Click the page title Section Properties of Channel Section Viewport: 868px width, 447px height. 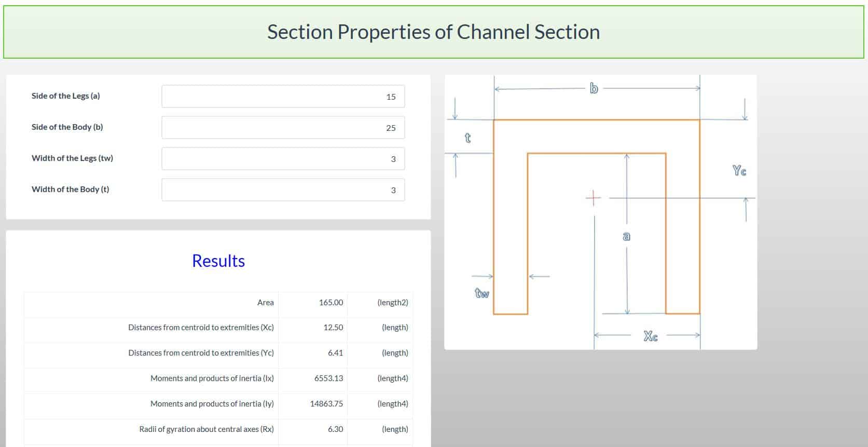[x=433, y=32]
